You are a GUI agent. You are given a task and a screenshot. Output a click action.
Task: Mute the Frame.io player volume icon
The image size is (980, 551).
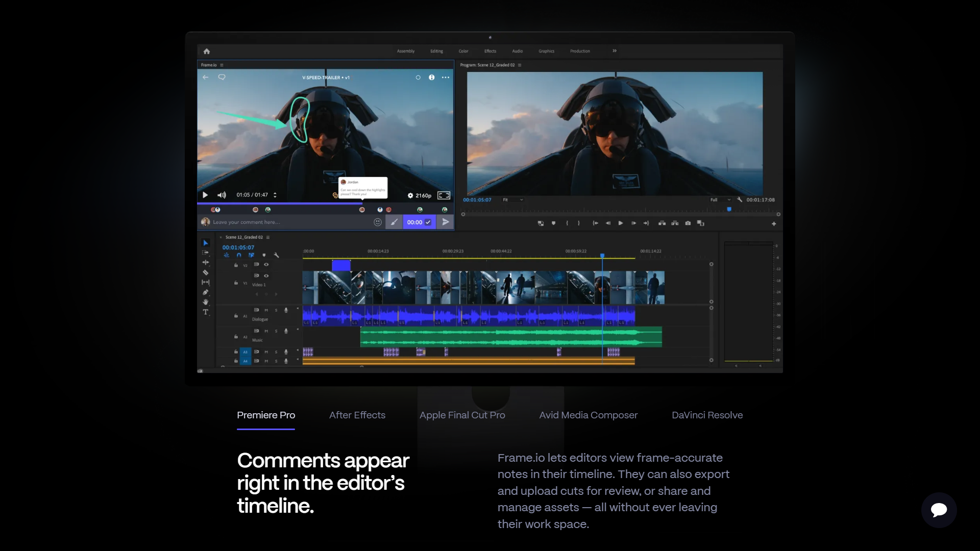222,195
